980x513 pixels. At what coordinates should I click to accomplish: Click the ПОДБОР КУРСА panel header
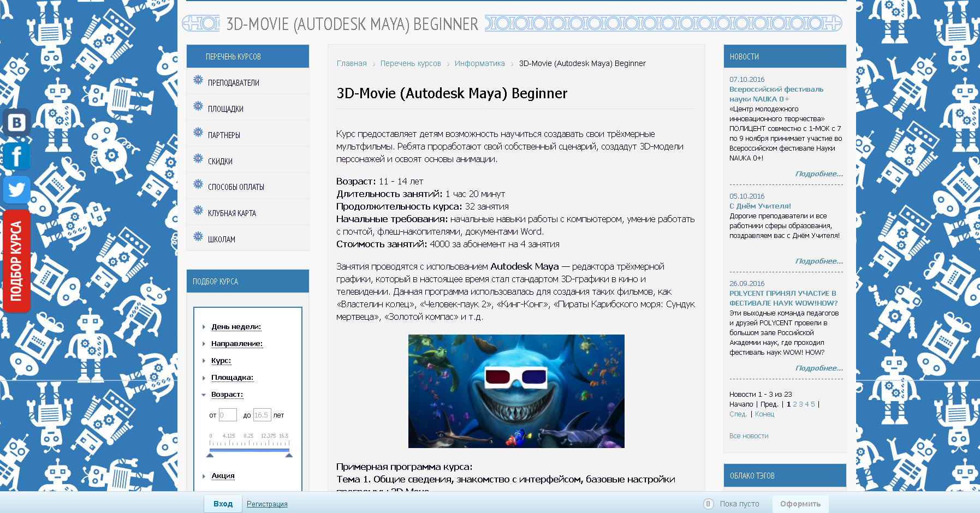pyautogui.click(x=248, y=282)
